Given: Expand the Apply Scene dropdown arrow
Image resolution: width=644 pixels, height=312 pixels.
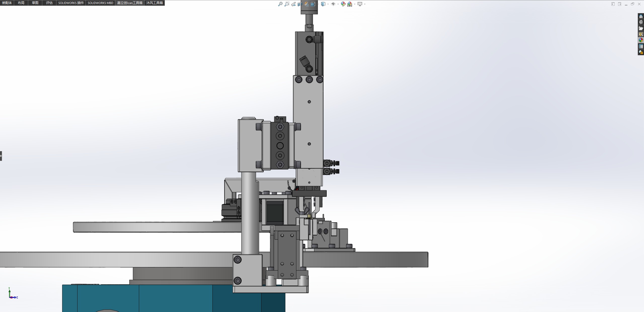Looking at the screenshot, I should coord(355,4).
